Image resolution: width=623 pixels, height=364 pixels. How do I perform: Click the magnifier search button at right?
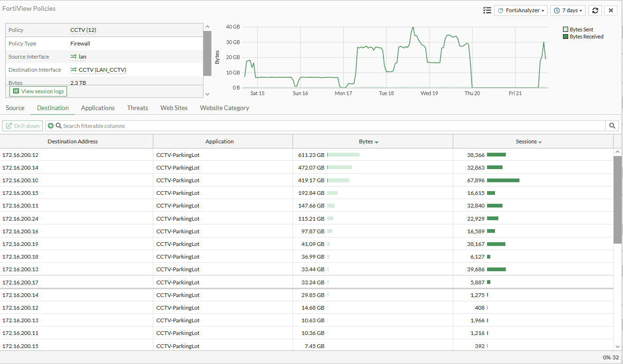click(x=612, y=126)
